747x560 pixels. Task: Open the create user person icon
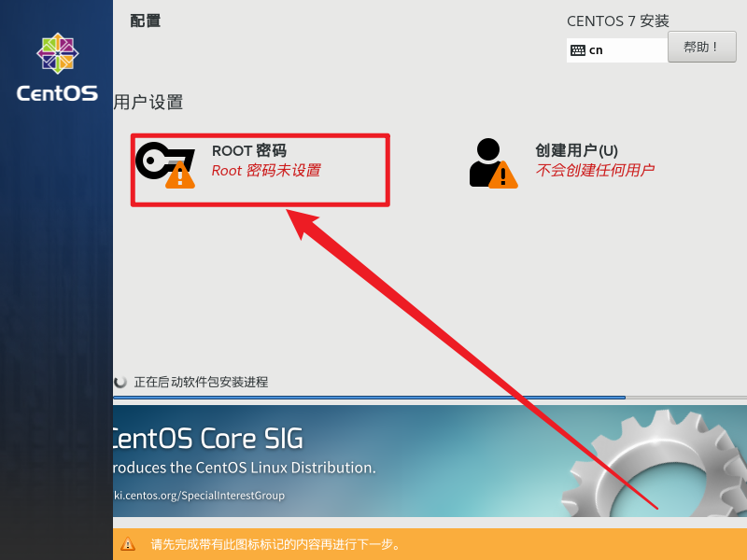click(x=493, y=163)
